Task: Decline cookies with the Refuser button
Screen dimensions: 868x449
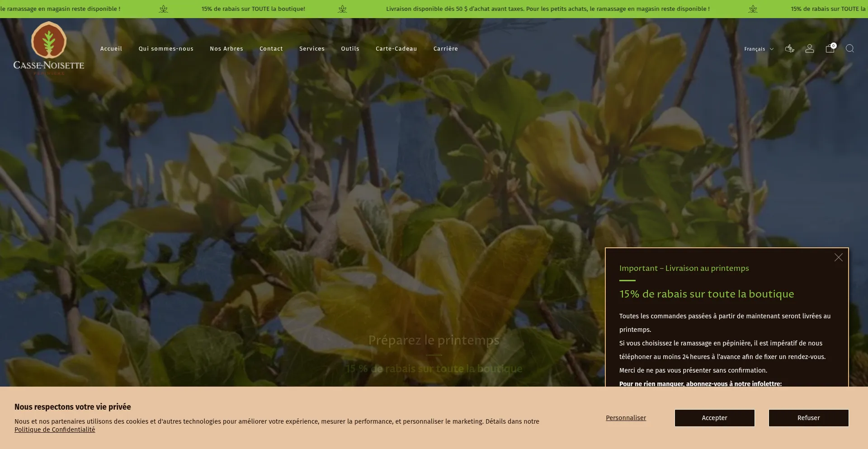Action: pyautogui.click(x=809, y=418)
